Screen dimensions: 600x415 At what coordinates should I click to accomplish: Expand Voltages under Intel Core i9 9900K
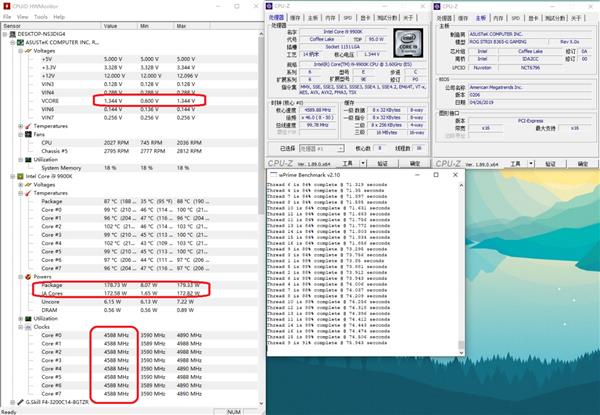coord(21,185)
